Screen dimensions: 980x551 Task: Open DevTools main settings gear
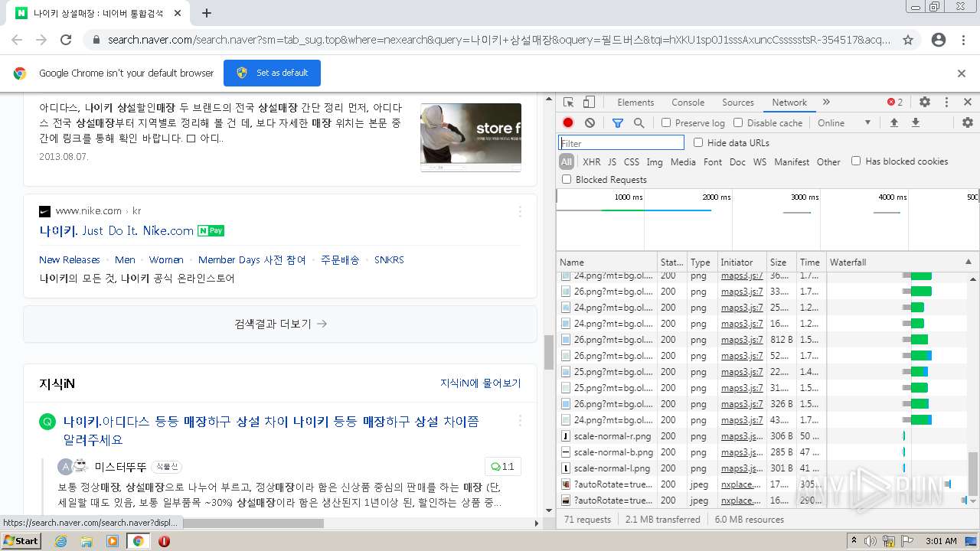[925, 102]
